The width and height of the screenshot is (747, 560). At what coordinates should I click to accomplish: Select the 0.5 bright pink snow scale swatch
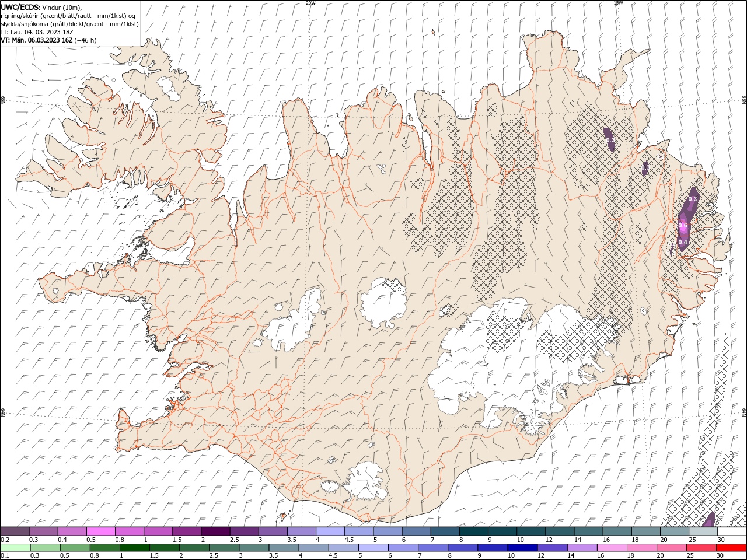coord(100,531)
